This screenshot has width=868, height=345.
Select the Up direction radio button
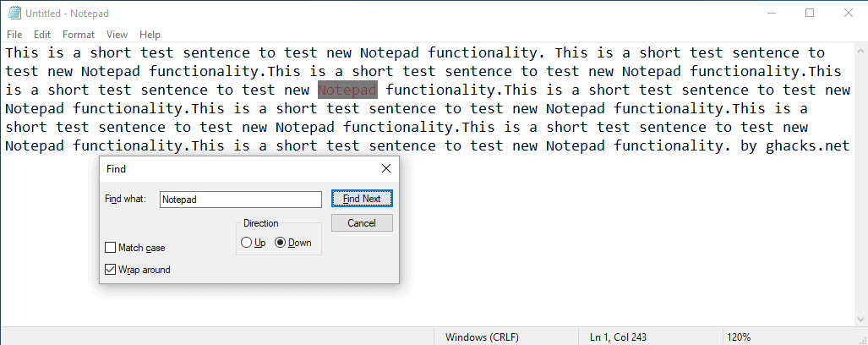click(x=247, y=243)
